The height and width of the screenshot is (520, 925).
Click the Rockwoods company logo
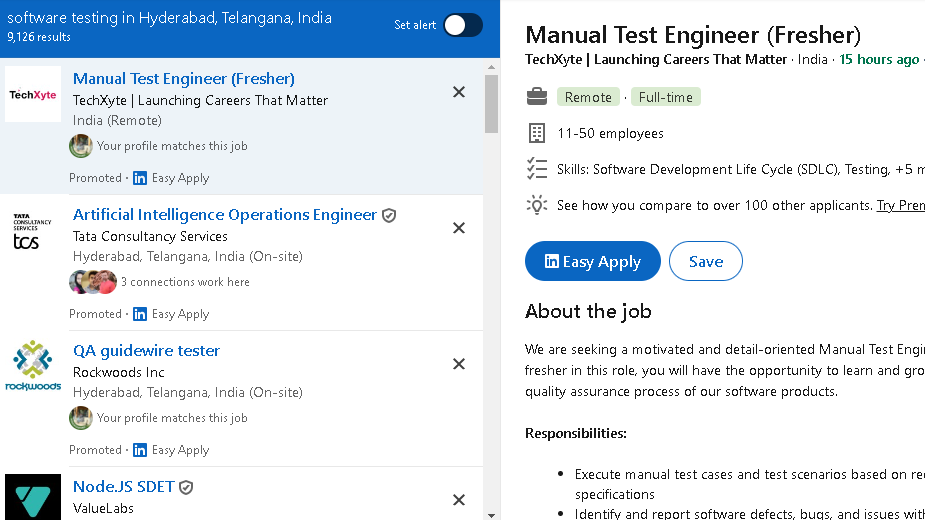pos(33,366)
